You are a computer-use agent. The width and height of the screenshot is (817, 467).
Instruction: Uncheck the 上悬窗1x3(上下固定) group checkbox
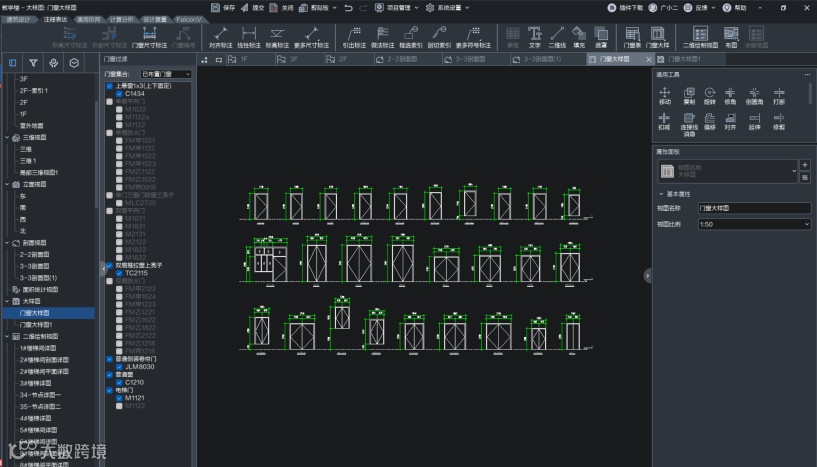109,86
